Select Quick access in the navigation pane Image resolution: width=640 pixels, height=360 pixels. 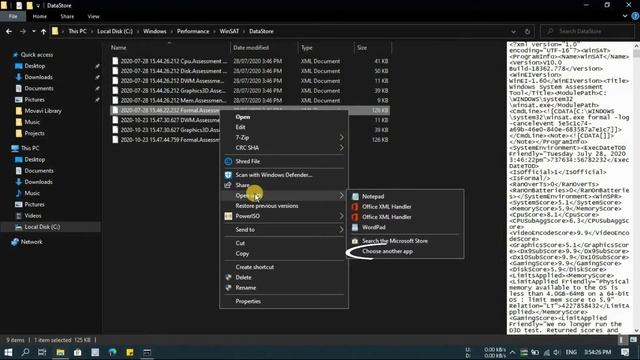tap(37, 55)
